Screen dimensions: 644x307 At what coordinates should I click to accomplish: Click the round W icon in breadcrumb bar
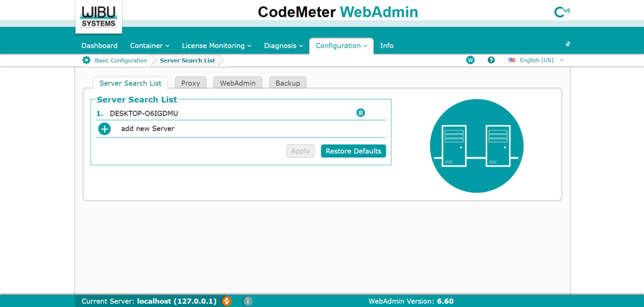(470, 60)
